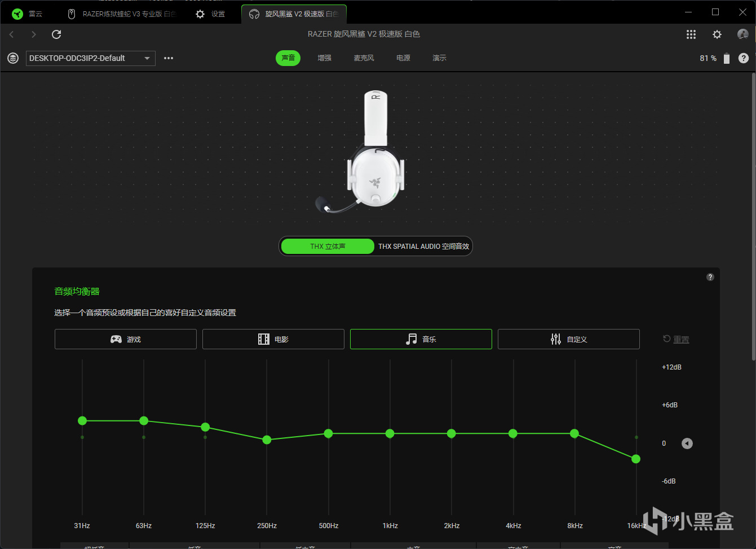Screen dimensions: 756x549
Task: Click the vertical scrollbar on the right edge
Action: point(753,218)
